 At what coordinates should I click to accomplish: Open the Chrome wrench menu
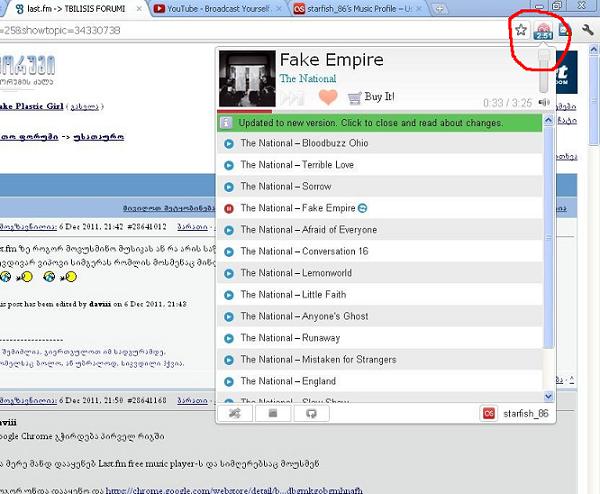(x=588, y=30)
